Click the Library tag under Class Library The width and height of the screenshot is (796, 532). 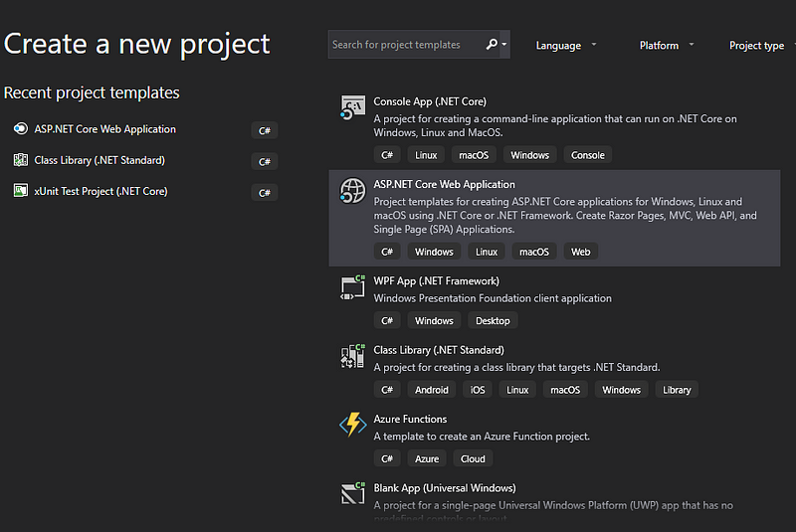click(677, 390)
